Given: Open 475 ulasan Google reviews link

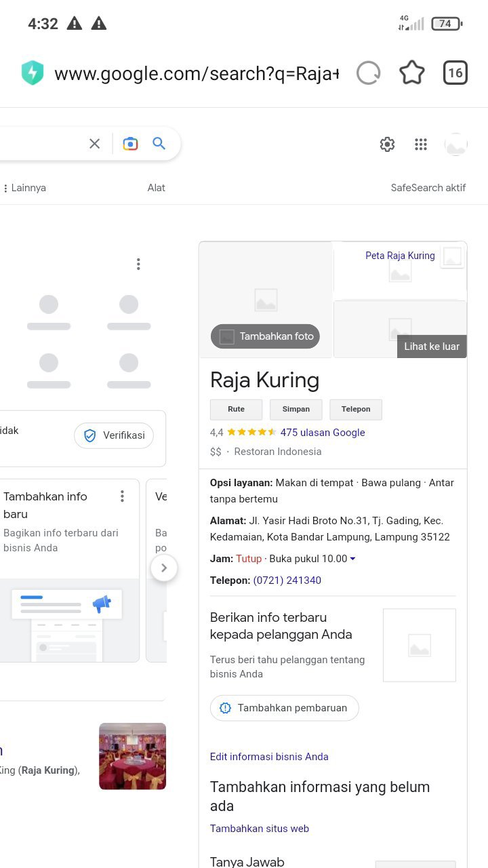Looking at the screenshot, I should pyautogui.click(x=323, y=433).
